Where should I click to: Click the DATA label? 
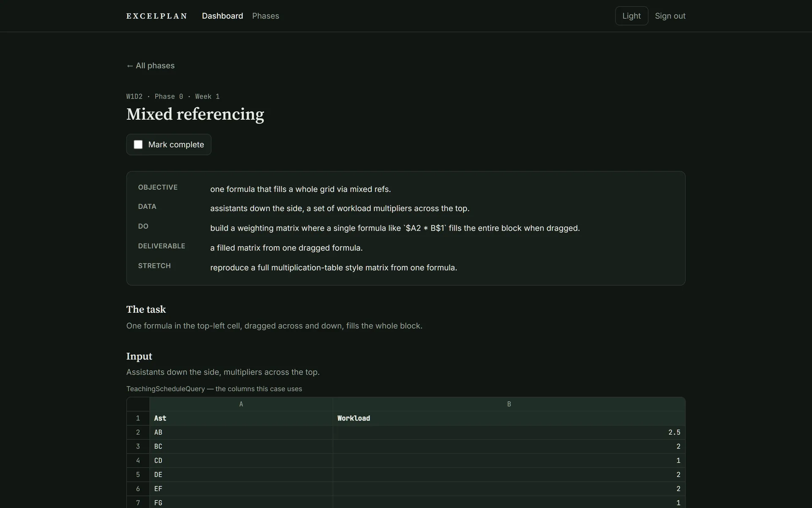(147, 207)
